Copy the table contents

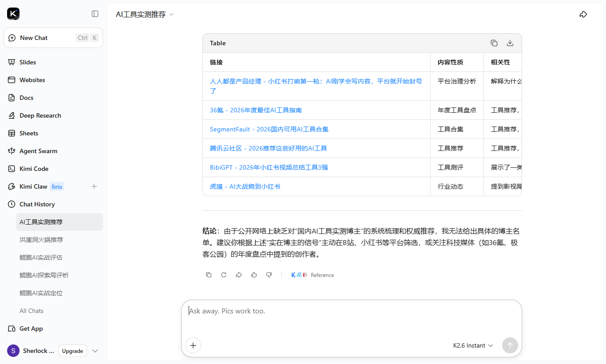494,43
